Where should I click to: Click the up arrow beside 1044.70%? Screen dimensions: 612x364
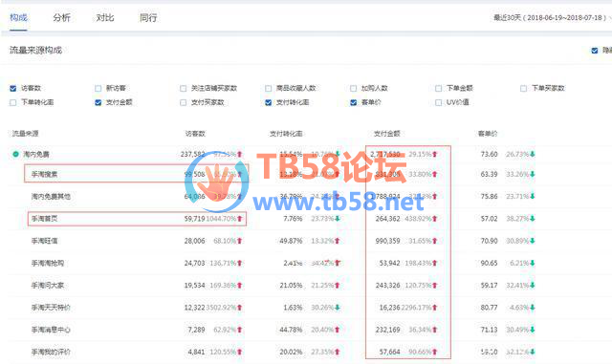[x=240, y=219]
